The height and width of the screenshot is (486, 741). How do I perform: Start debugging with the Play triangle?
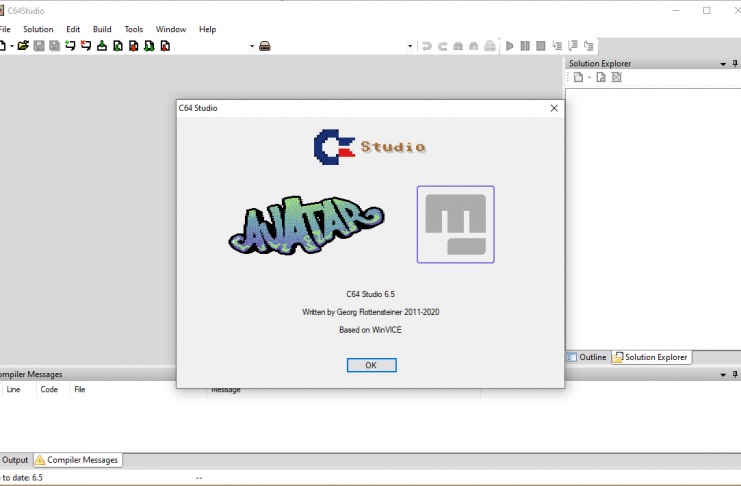click(x=509, y=46)
